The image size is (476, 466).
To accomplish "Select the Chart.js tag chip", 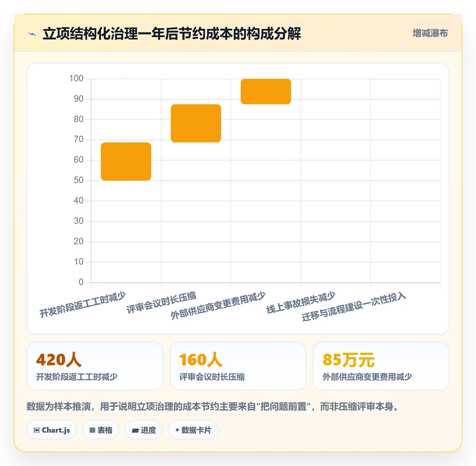I will 52,430.
